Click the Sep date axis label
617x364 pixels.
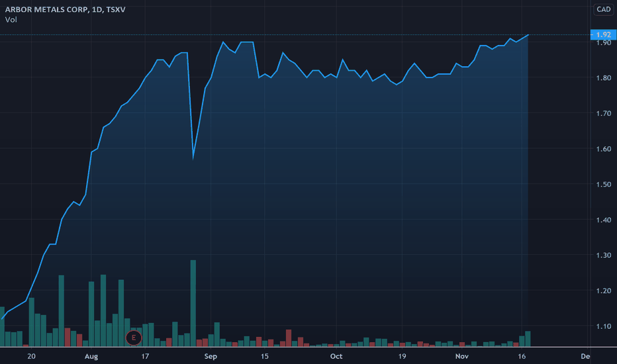211,357
